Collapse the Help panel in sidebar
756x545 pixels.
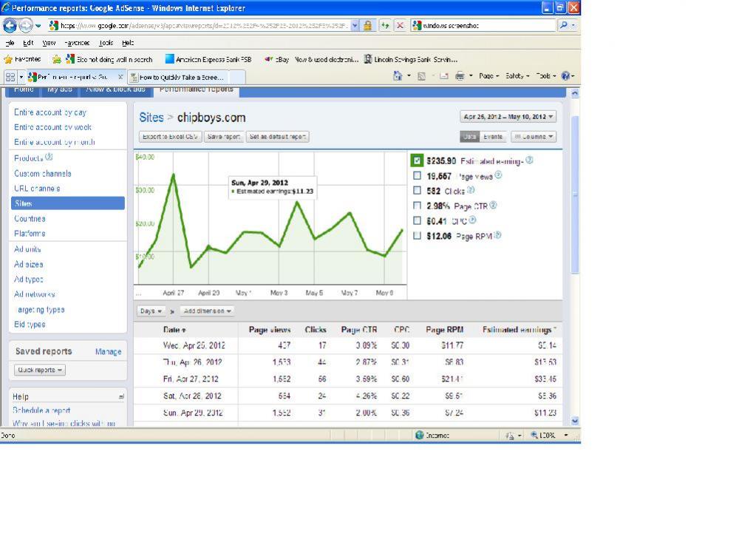click(x=121, y=396)
